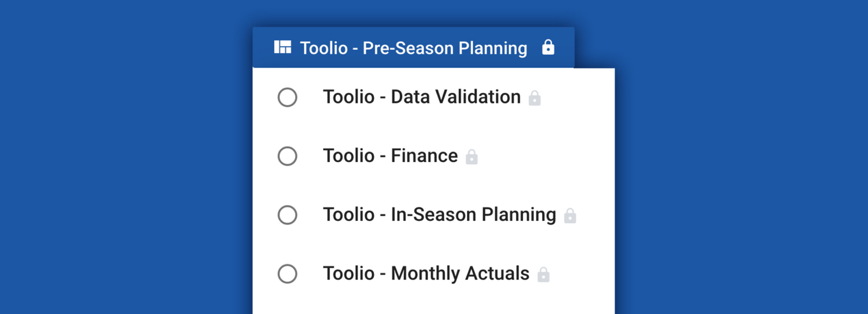Click blue background right of the white panel
868x314 pixels.
741,173
